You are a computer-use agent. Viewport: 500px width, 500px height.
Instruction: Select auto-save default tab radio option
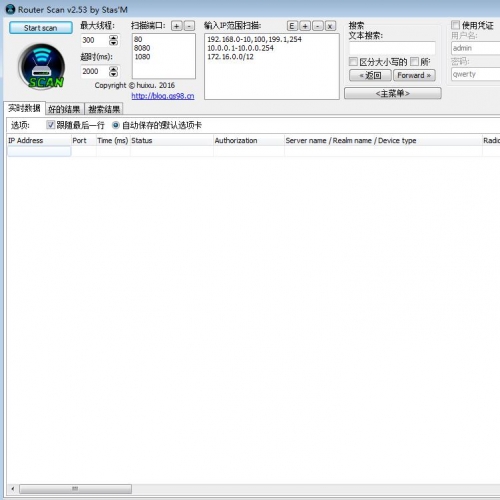click(x=115, y=125)
